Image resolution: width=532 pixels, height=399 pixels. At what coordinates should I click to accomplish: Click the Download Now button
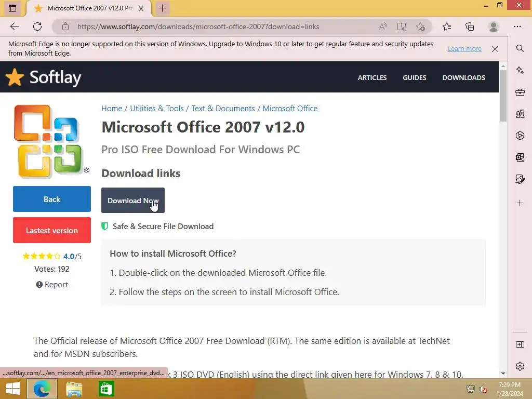(x=133, y=200)
